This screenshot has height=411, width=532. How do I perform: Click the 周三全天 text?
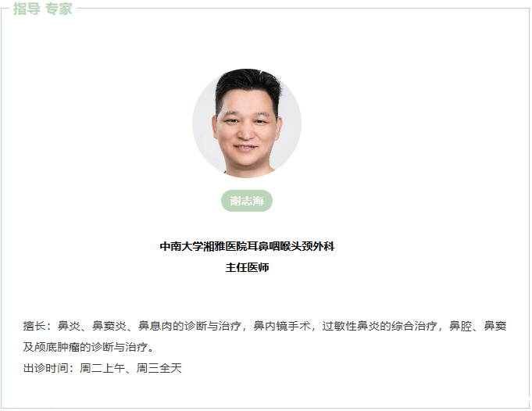point(159,368)
